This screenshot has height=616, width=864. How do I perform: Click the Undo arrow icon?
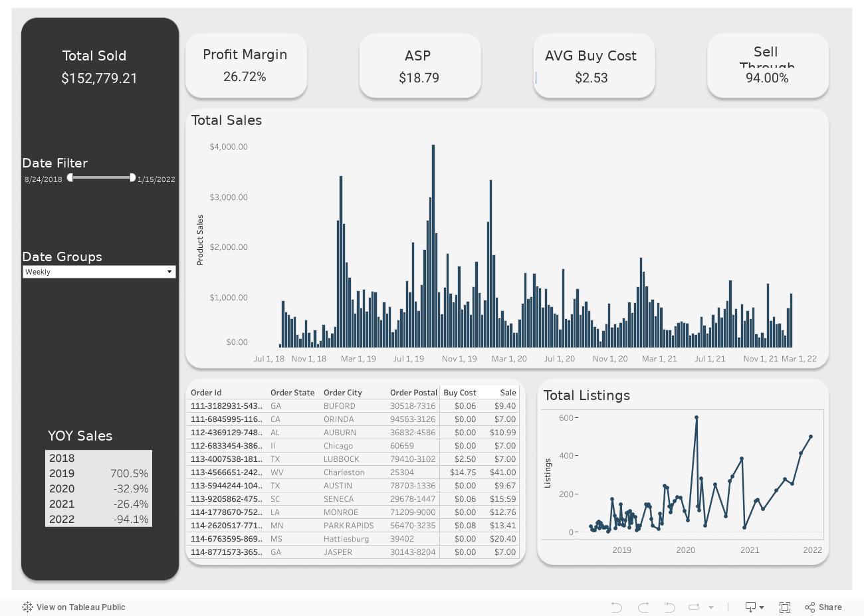coord(617,607)
